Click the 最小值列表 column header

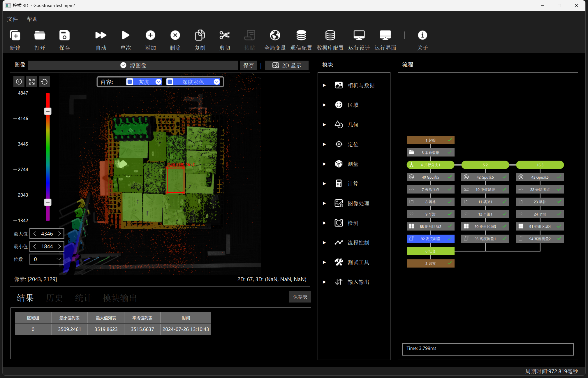69,318
